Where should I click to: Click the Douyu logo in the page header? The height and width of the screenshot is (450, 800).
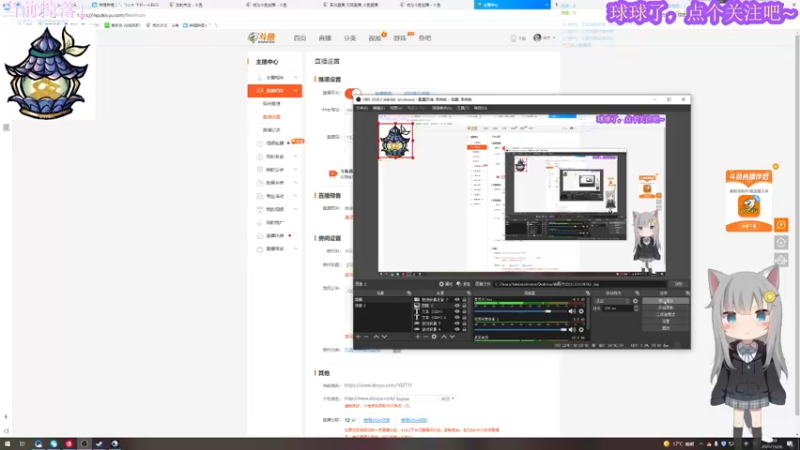click(x=261, y=38)
